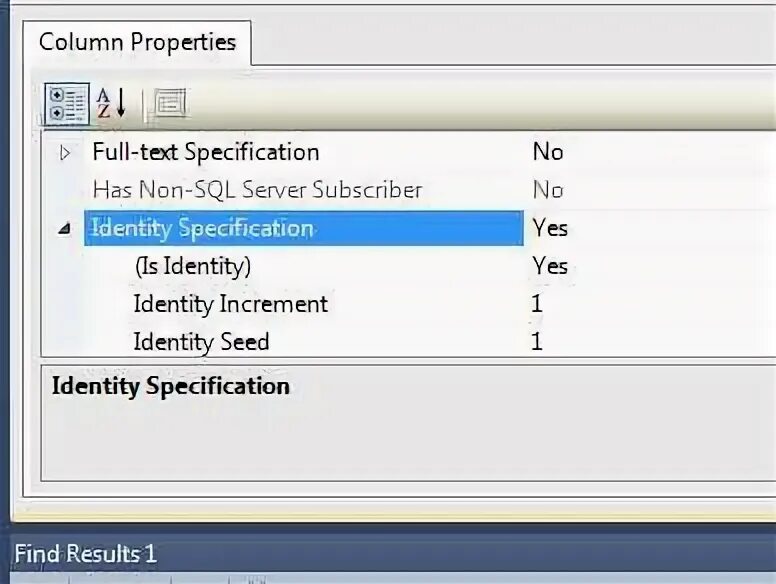The height and width of the screenshot is (584, 776).
Task: Select the (Is Identity) property label
Action: pyautogui.click(x=192, y=266)
